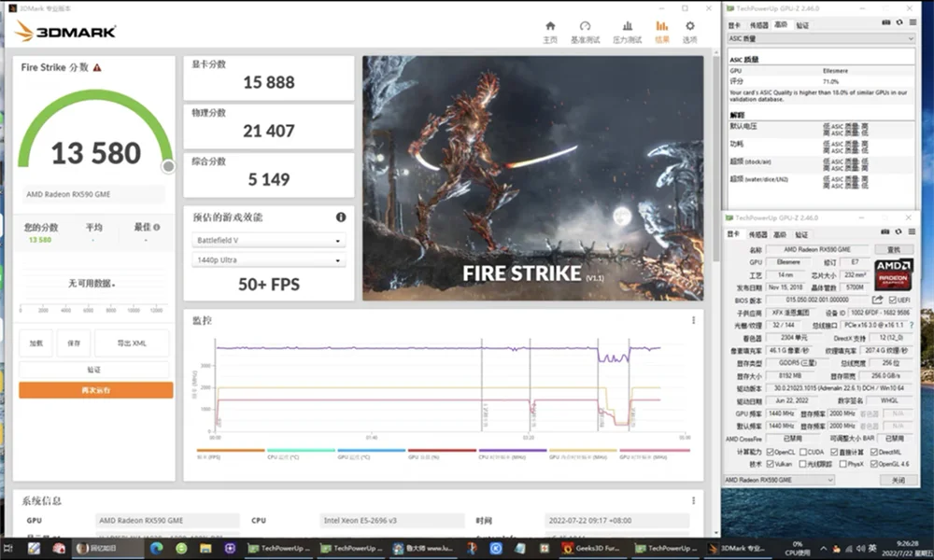934x560 pixels.
Task: Expand the Battlefield V game dropdown
Action: click(x=268, y=240)
